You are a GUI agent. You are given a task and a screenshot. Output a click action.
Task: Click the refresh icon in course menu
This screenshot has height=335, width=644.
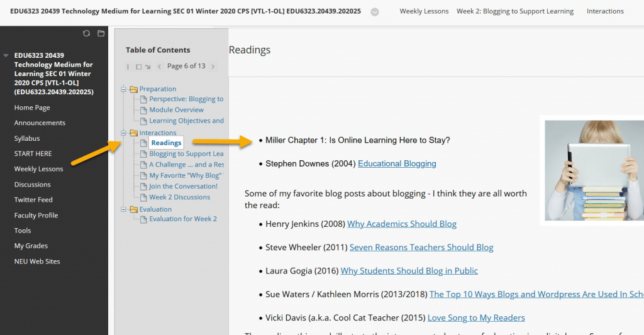86,33
